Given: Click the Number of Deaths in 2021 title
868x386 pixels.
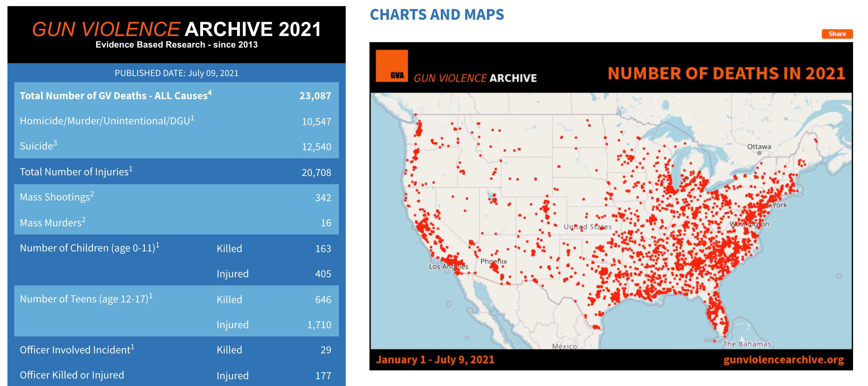Looking at the screenshot, I should coord(726,73).
